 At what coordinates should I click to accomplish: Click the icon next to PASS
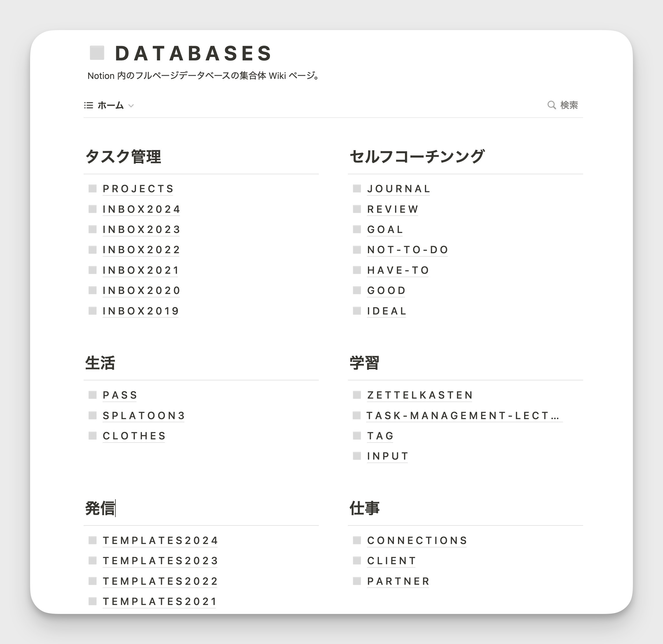93,395
